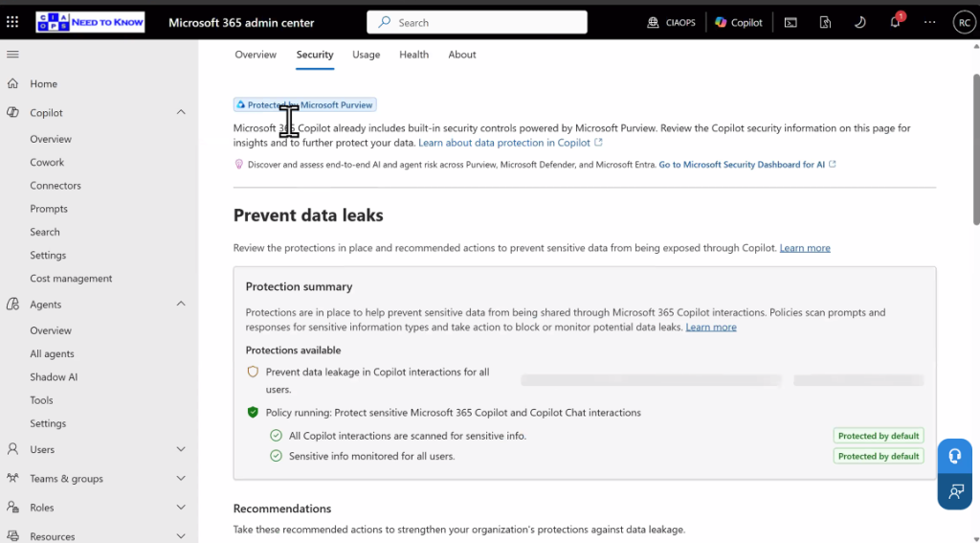Toggle dark mode moon icon
The height and width of the screenshot is (543, 980).
point(860,23)
